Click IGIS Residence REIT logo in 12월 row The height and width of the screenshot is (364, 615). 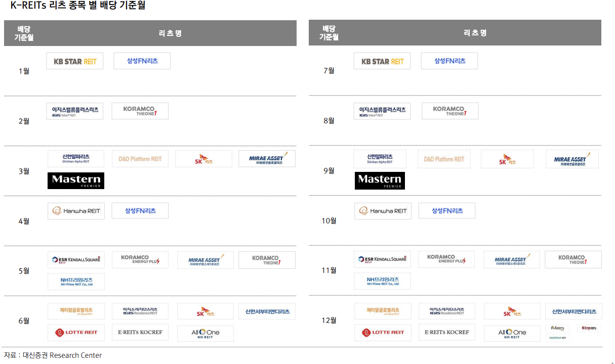point(447,311)
